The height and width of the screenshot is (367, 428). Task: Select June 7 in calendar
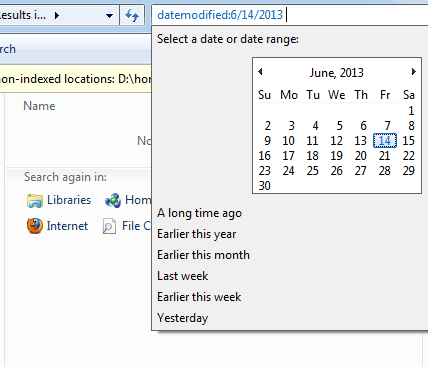click(x=387, y=126)
